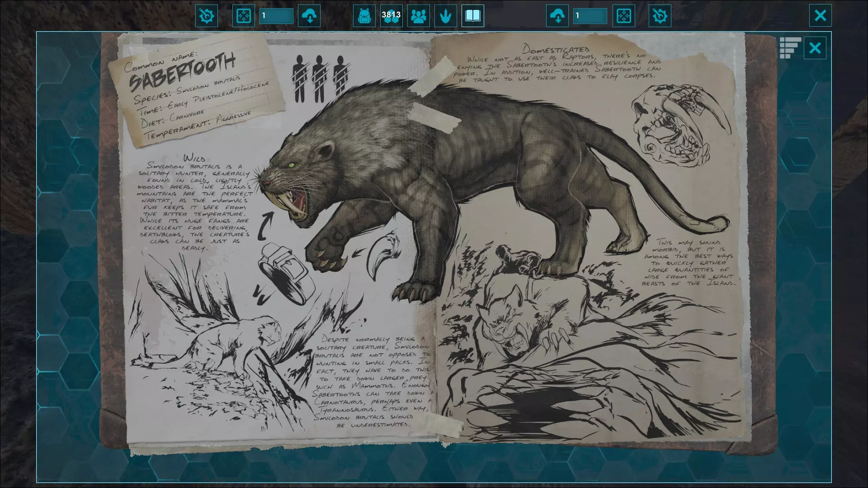
Task: Click the left inward-arrows transfer icon
Action: tap(244, 16)
